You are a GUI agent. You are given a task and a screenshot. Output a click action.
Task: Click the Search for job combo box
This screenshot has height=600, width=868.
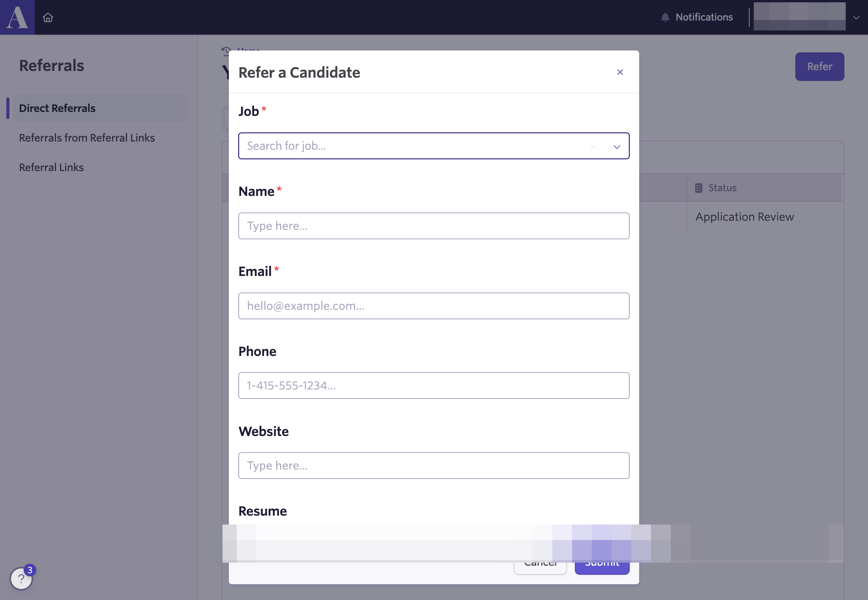pyautogui.click(x=434, y=146)
